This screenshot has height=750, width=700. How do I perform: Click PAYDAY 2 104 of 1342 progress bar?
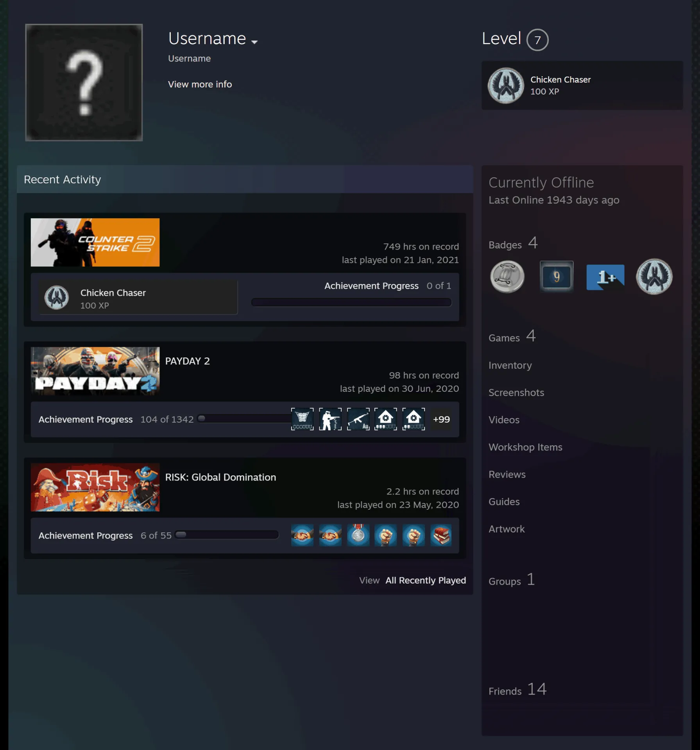point(244,419)
